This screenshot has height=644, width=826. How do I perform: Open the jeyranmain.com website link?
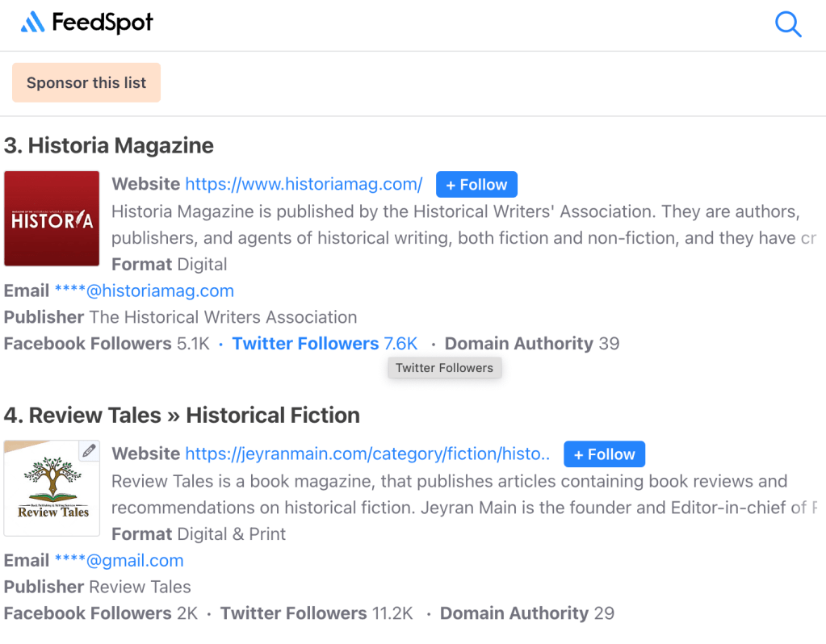(367, 454)
